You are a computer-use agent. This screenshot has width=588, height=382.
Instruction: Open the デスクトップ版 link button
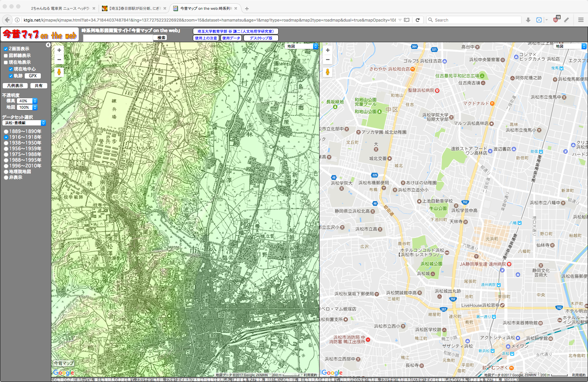(x=261, y=38)
